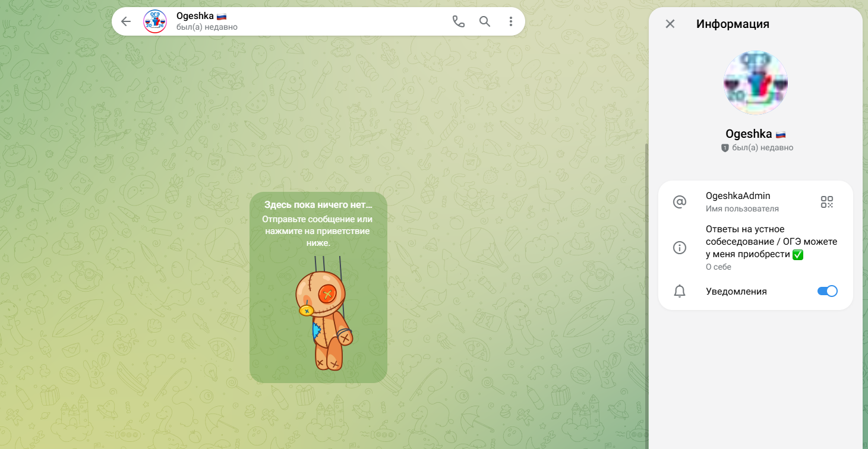The image size is (868, 449).
Task: Click the info circle icon beside bio
Action: [680, 248]
